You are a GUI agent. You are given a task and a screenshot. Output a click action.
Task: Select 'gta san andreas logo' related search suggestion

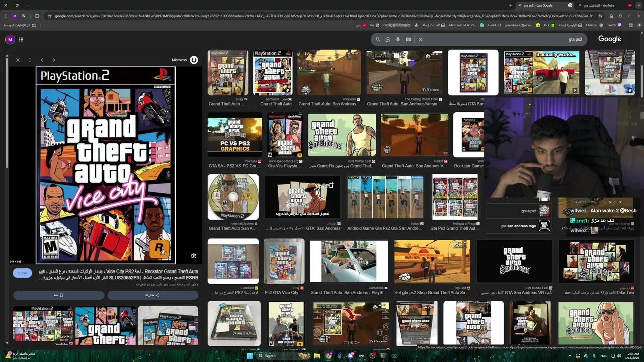pyautogui.click(x=519, y=226)
